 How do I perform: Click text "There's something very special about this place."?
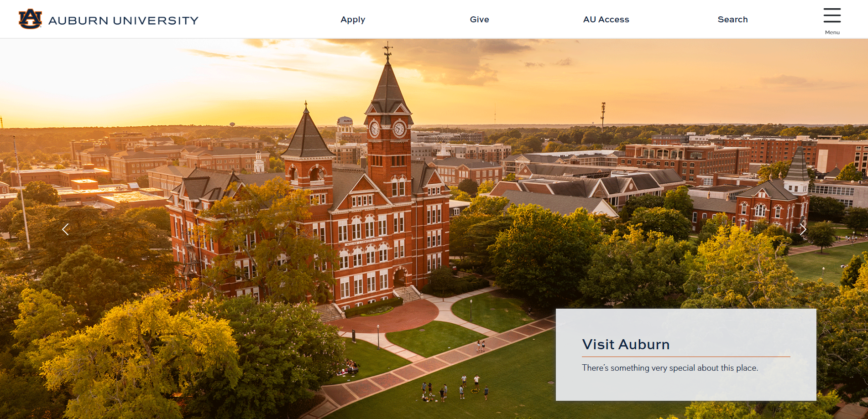click(x=670, y=368)
